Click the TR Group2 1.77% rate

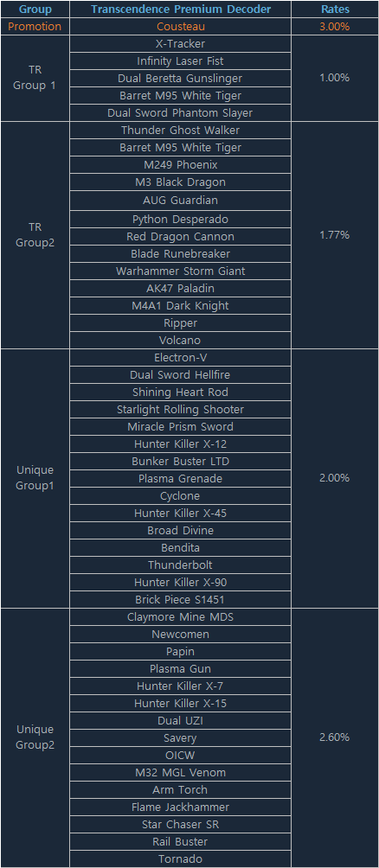point(335,235)
